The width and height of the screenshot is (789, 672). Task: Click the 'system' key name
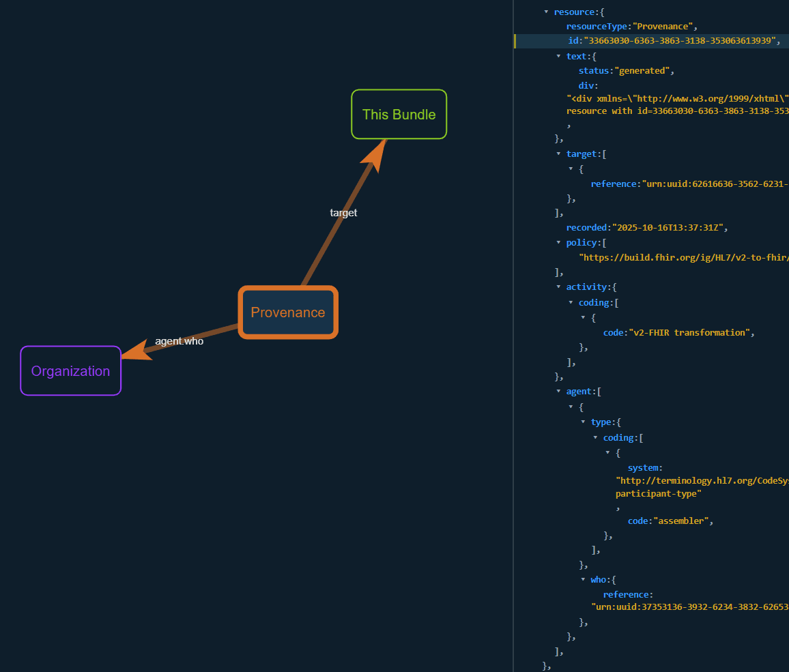click(642, 468)
